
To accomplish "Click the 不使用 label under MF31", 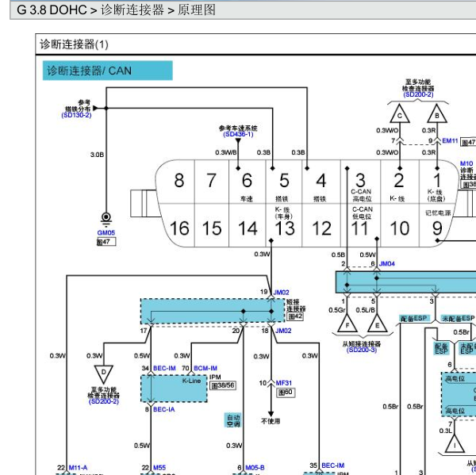I will 271,421.
